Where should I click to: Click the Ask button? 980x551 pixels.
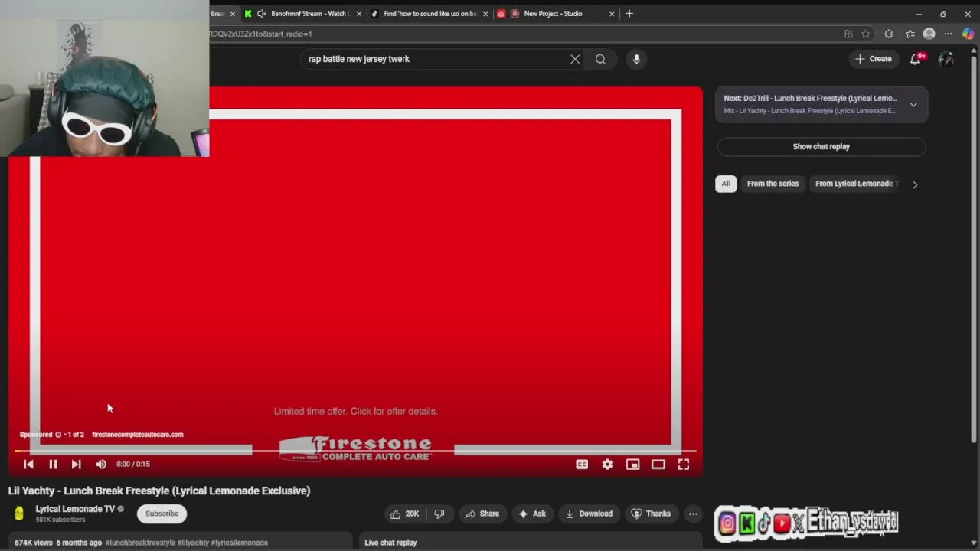(532, 514)
